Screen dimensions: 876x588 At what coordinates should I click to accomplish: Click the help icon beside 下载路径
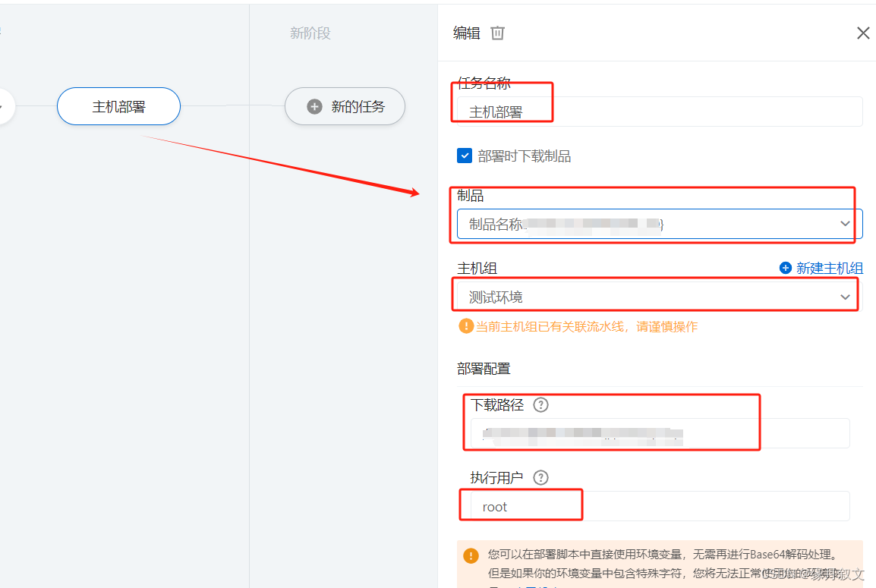tap(540, 405)
